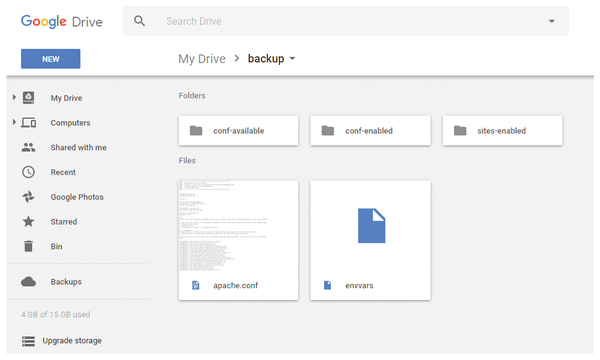This screenshot has height=360, width=600.
Task: Select the envvars file name
Action: [x=359, y=285]
